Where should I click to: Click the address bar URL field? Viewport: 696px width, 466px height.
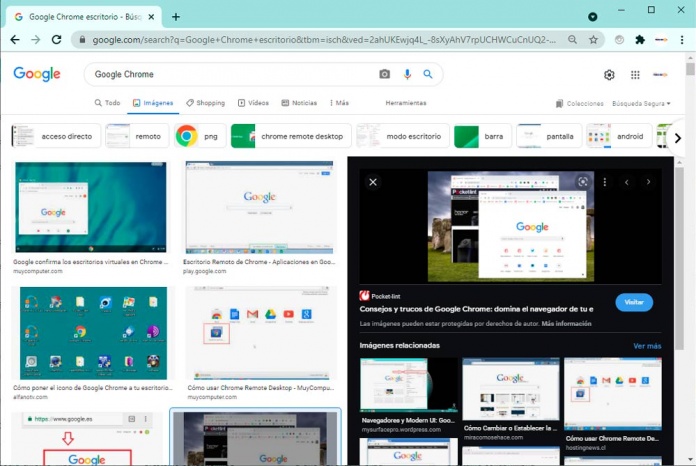pos(324,40)
